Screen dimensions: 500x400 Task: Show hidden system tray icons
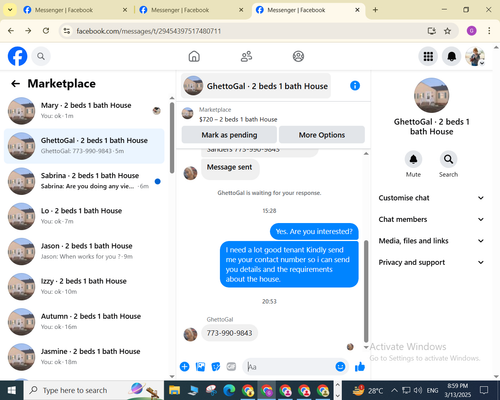pos(394,390)
